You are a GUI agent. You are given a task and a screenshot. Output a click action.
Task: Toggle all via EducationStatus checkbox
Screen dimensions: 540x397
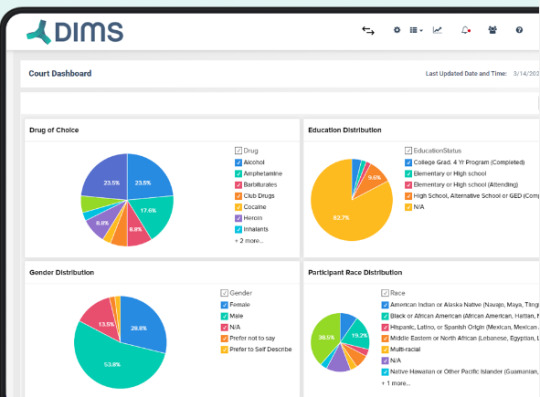408,150
